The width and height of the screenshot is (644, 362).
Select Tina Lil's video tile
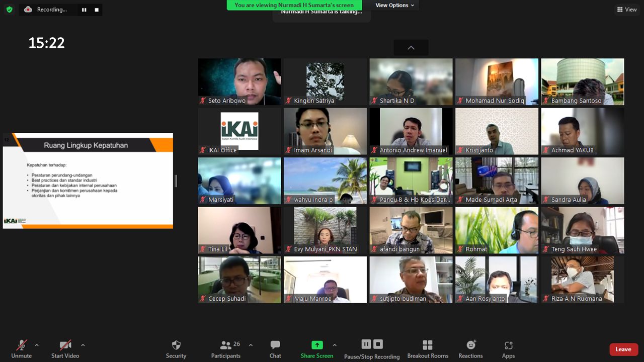coord(239,230)
